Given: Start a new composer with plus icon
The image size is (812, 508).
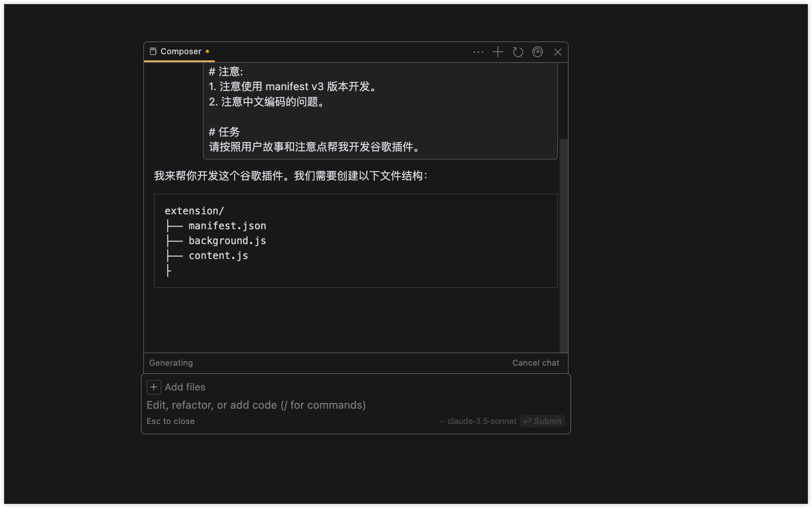Looking at the screenshot, I should click(x=497, y=52).
